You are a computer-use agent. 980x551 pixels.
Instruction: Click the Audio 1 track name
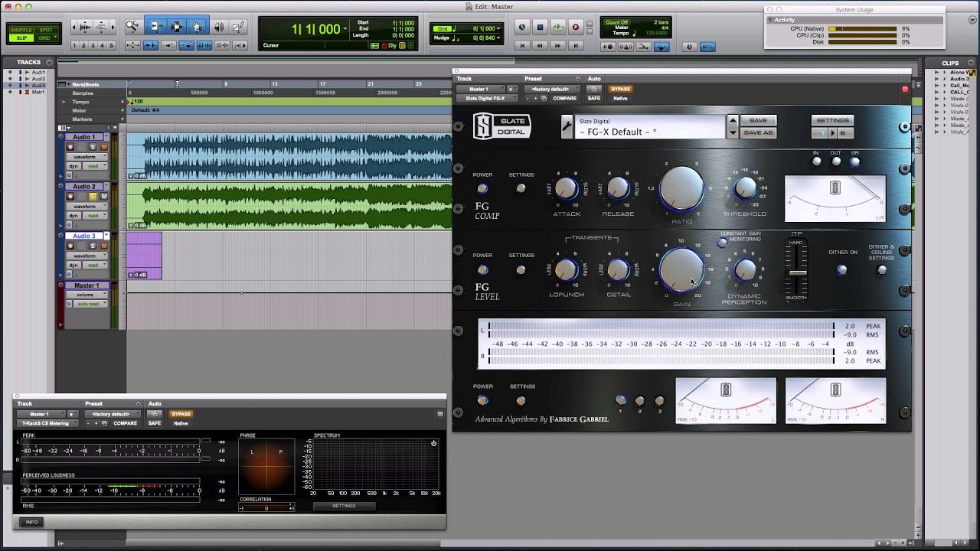tap(84, 137)
